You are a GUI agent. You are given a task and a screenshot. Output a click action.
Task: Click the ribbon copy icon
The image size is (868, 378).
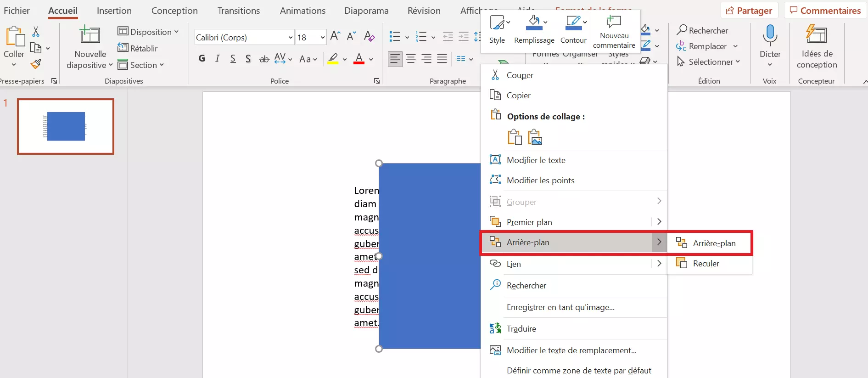click(x=36, y=48)
